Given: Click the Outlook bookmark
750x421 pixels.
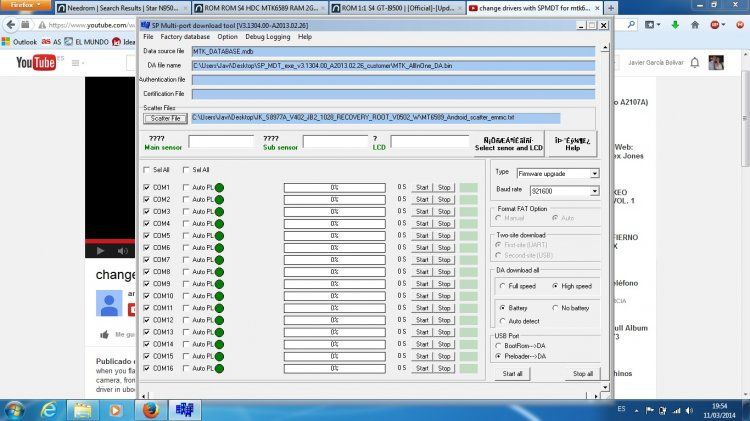Looking at the screenshot, I should point(20,42).
